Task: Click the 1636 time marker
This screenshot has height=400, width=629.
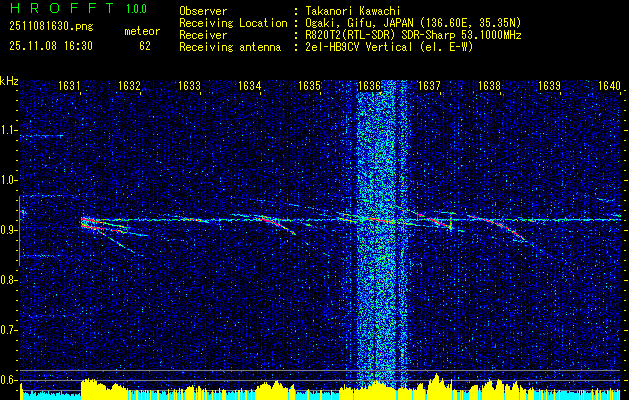Action: [x=369, y=85]
